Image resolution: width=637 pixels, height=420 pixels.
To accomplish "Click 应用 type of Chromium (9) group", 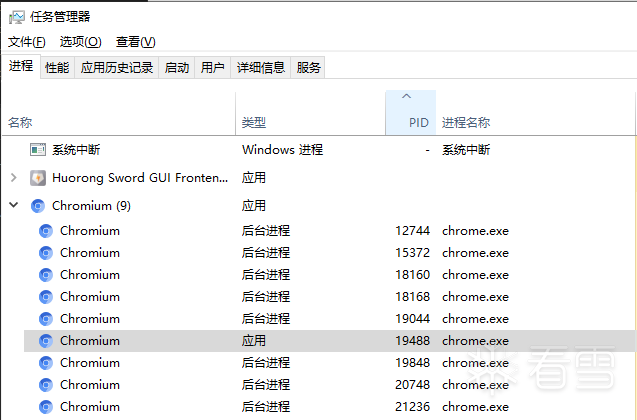I will coord(254,206).
